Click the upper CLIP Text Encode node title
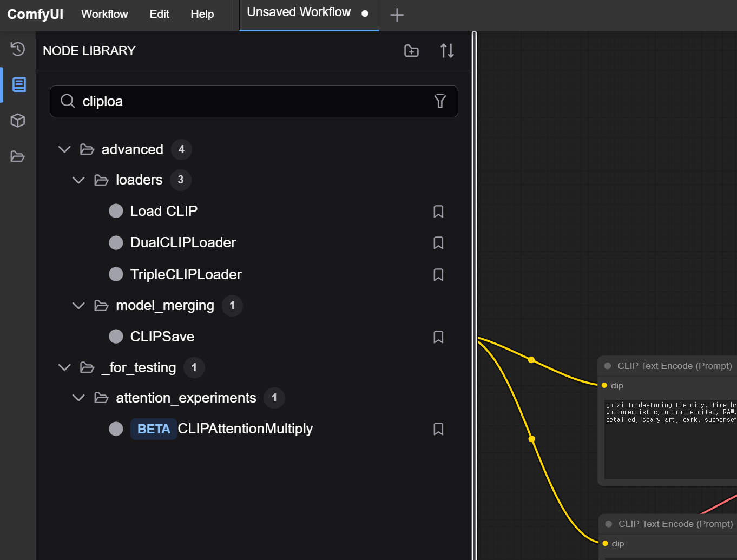 point(675,366)
